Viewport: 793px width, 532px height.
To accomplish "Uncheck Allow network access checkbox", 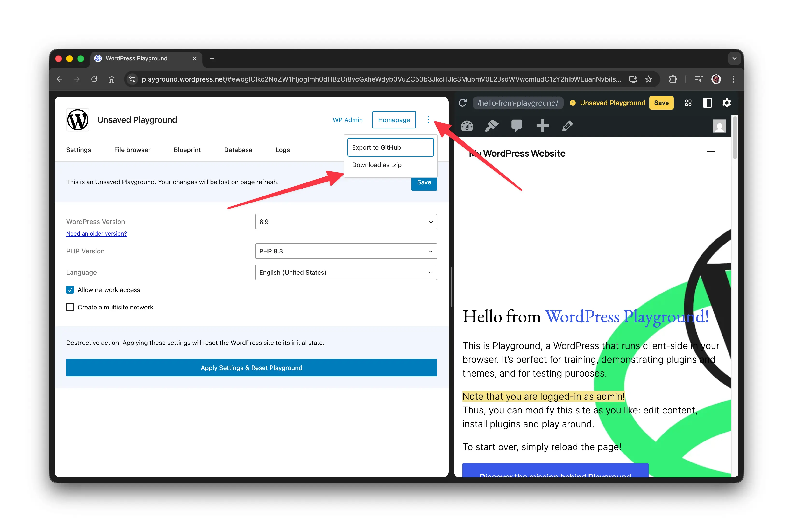I will (x=70, y=290).
